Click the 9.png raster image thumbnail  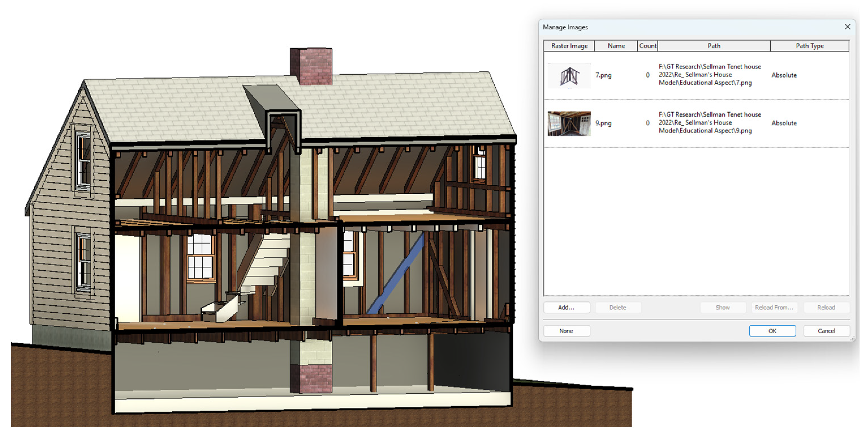[x=569, y=123]
